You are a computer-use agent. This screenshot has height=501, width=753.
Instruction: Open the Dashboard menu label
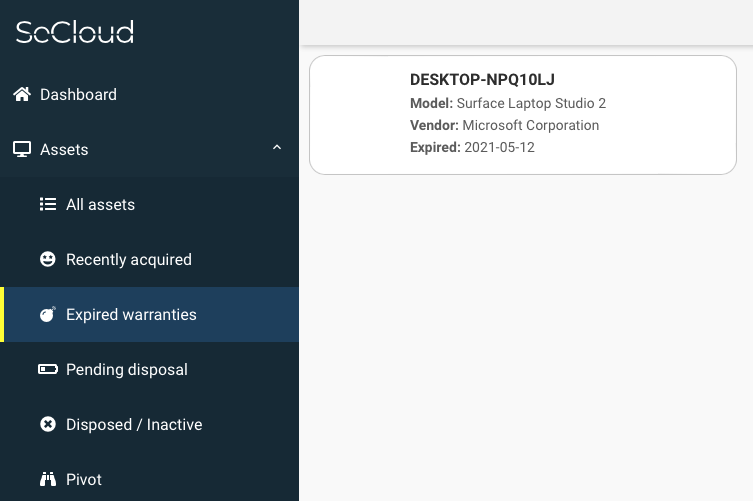tap(78, 95)
